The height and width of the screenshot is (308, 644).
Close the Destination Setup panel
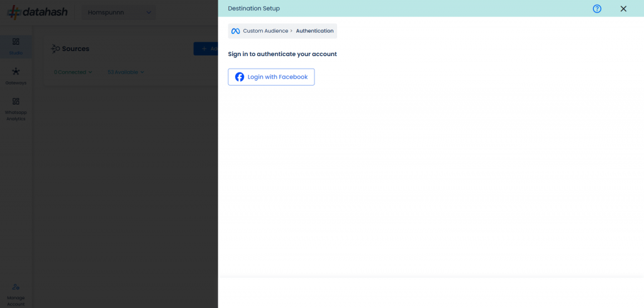(623, 9)
